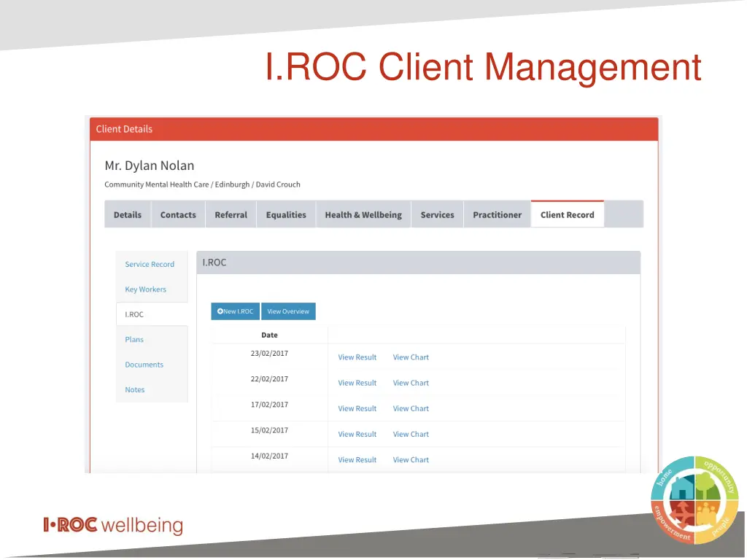Select the Client Record tab
The width and height of the screenshot is (747, 560).
[568, 214]
